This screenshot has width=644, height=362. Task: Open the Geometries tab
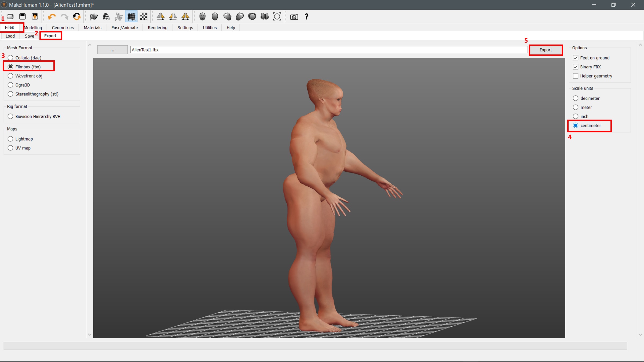click(x=63, y=28)
